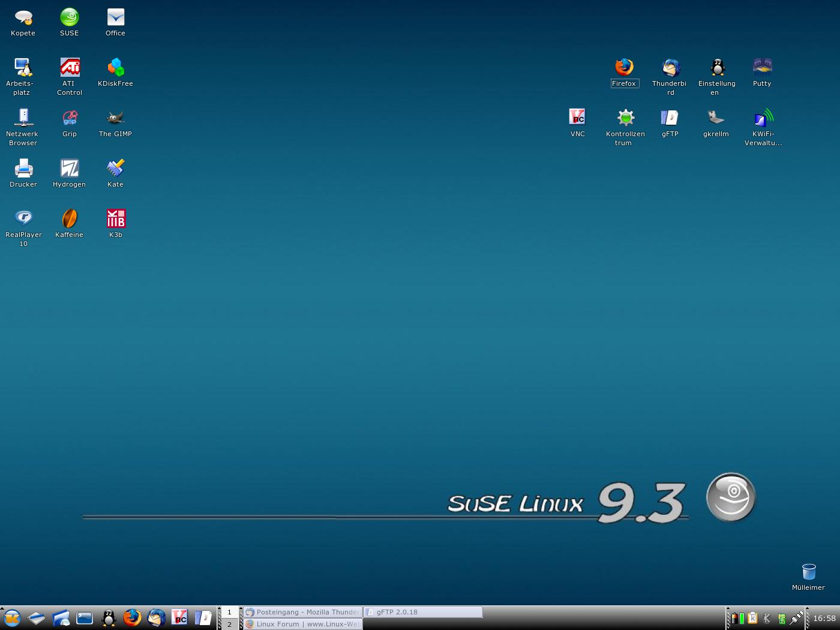Open the Office desktop icon
This screenshot has width=840, height=630.
click(x=115, y=23)
